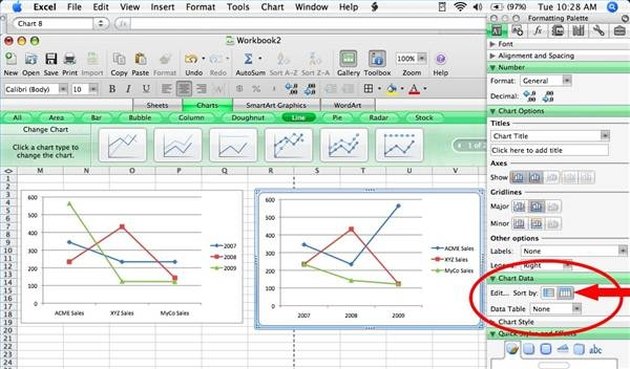Select the Pie chart type button
This screenshot has width=630, height=369.
[x=337, y=117]
